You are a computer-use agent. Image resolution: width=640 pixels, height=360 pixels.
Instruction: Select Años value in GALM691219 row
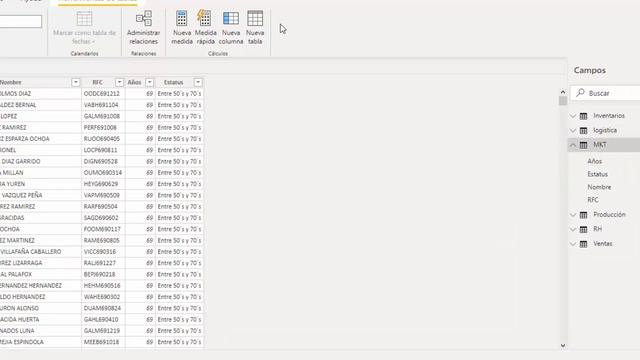[140, 331]
